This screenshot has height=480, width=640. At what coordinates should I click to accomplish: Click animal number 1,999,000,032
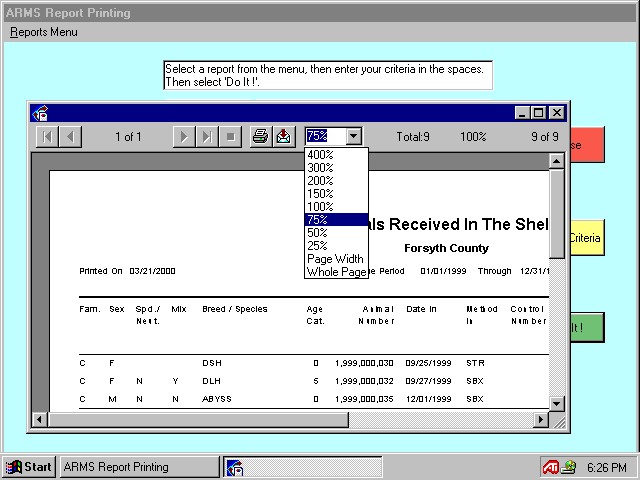click(x=364, y=381)
